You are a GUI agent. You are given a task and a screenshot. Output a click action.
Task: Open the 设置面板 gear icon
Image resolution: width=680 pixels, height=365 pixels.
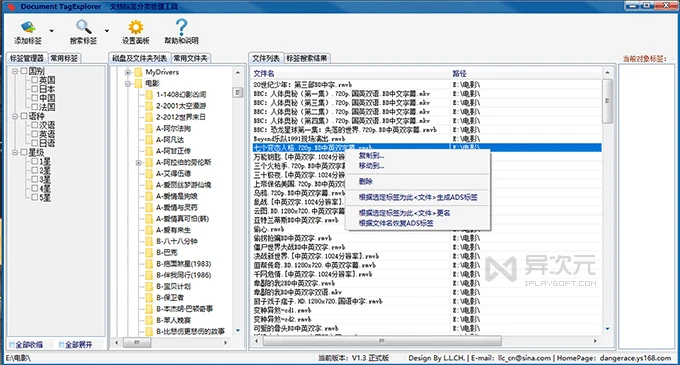pyautogui.click(x=136, y=27)
